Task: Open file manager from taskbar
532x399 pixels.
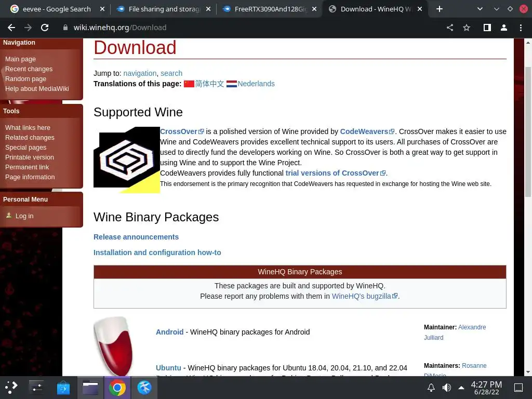Action: point(90,388)
